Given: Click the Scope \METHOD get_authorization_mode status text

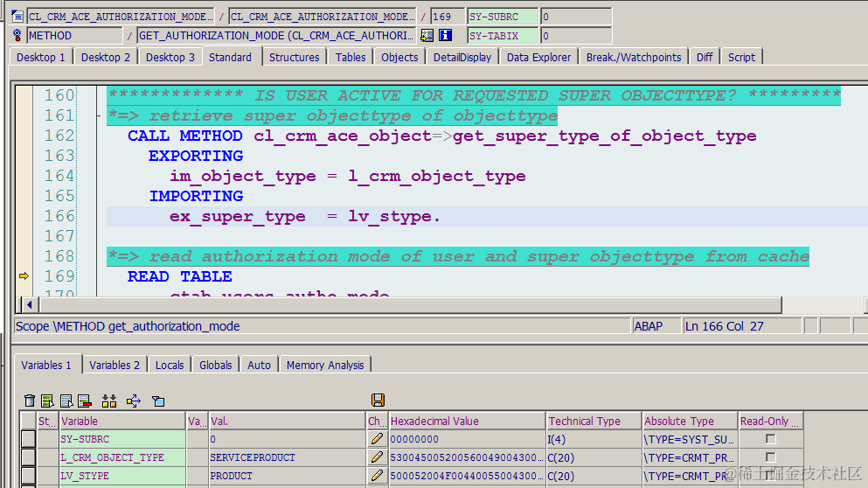Looking at the screenshot, I should tap(128, 326).
